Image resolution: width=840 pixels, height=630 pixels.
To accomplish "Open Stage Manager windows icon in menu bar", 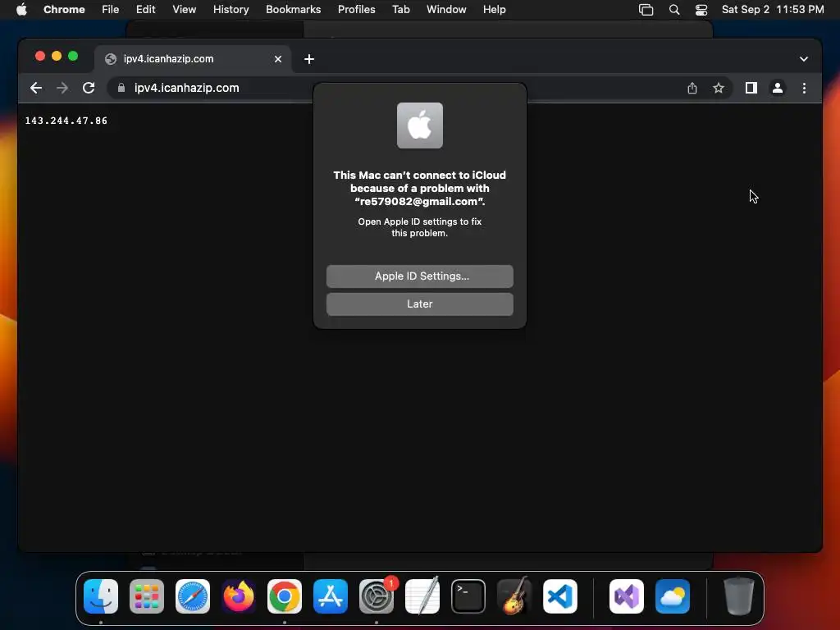I will click(646, 10).
